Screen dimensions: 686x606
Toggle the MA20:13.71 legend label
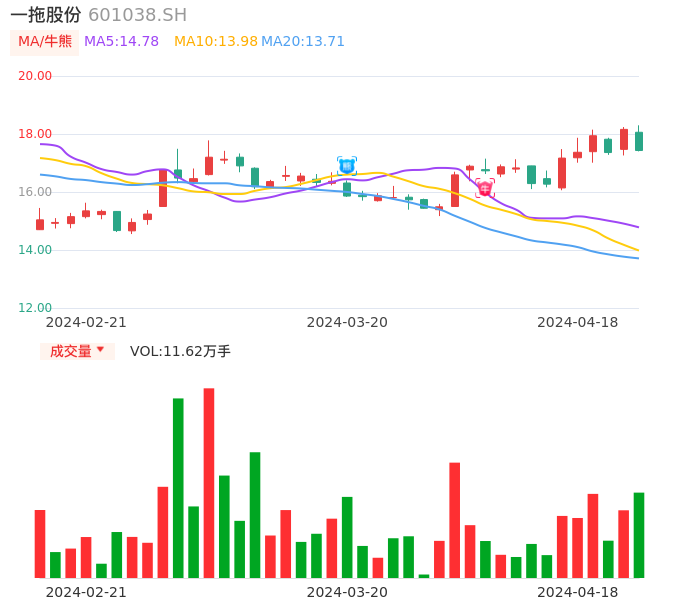pos(303,42)
